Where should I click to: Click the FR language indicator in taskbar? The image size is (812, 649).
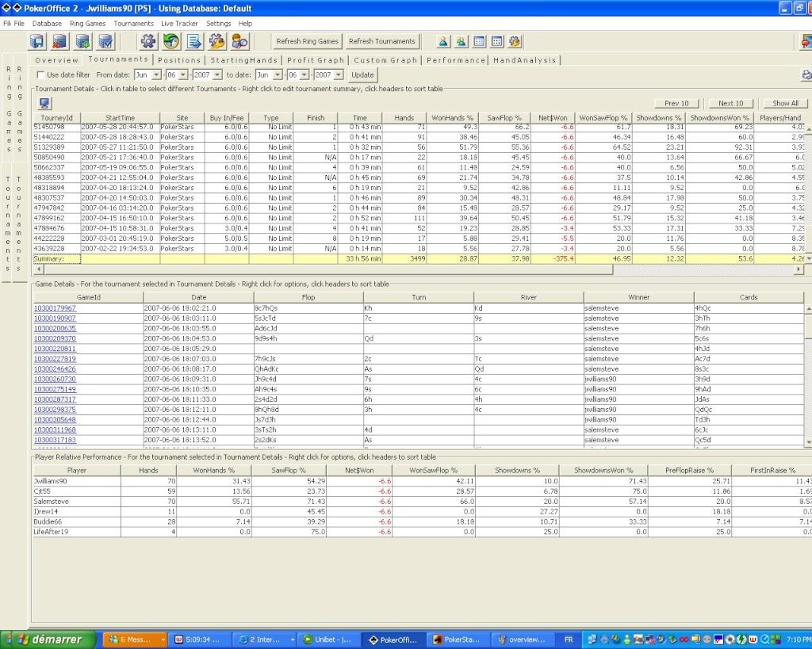(569, 639)
